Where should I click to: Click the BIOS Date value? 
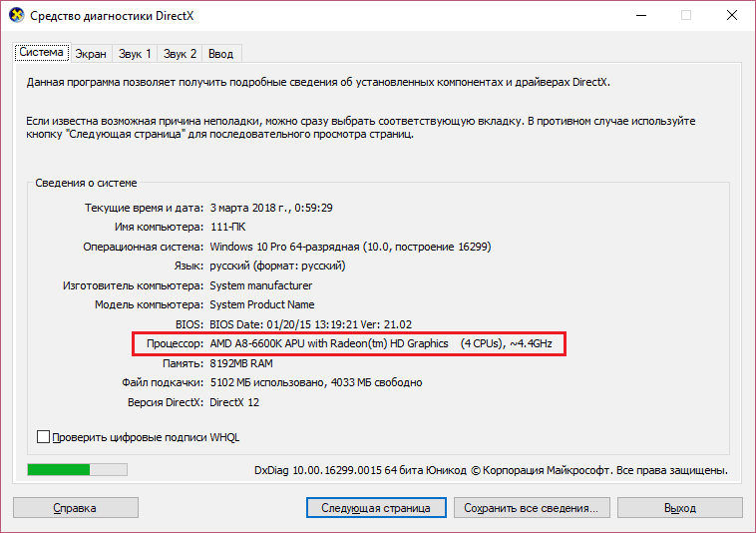[x=311, y=324]
